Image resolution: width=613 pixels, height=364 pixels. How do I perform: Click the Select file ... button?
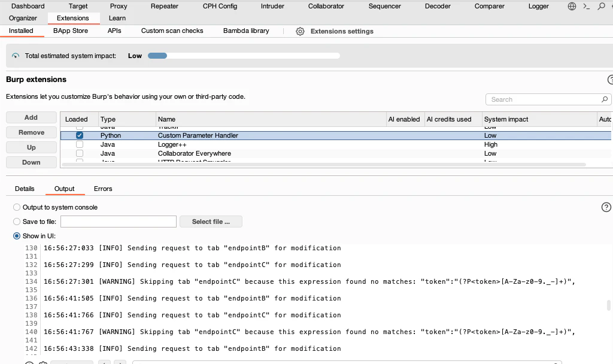(211, 222)
